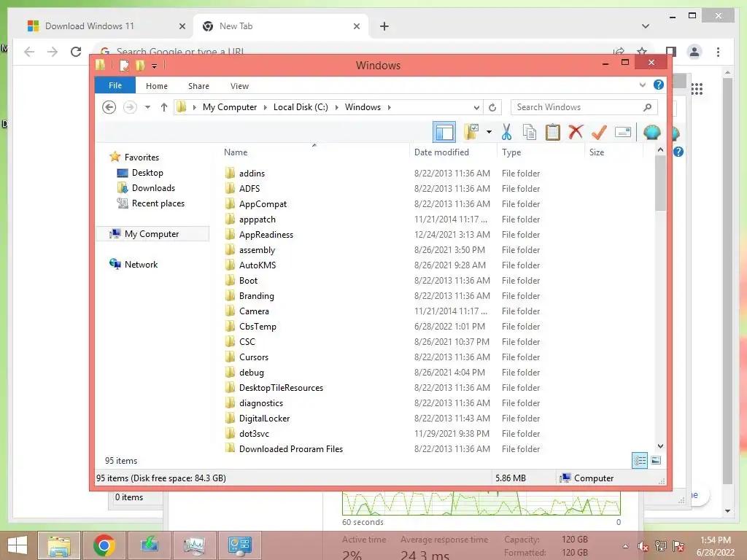747x560 pixels.
Task: Click the Cut scissors icon
Action: tap(506, 132)
